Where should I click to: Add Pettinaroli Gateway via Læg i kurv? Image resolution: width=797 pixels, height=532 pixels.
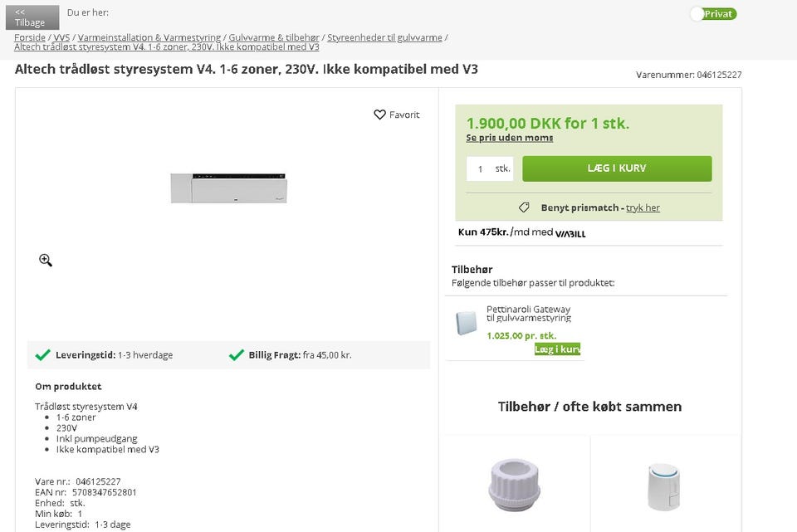point(557,349)
